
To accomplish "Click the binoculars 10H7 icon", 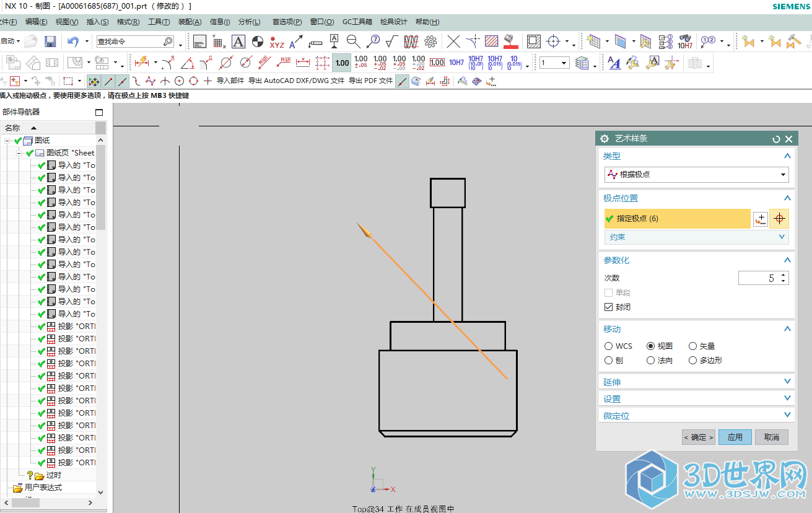I will (685, 42).
